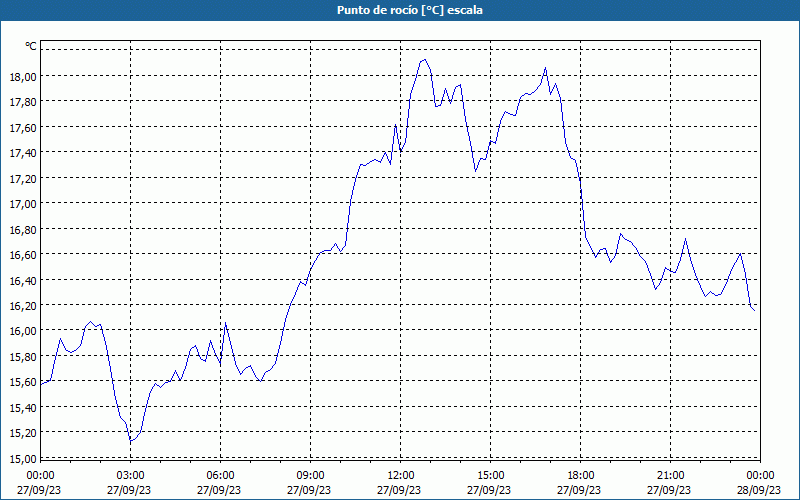Click the 17,00 y-axis label
800x500 pixels.
pos(23,204)
